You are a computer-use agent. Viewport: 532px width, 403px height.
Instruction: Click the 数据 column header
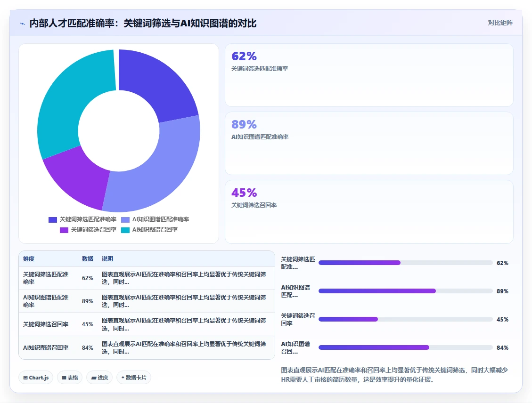(88, 258)
